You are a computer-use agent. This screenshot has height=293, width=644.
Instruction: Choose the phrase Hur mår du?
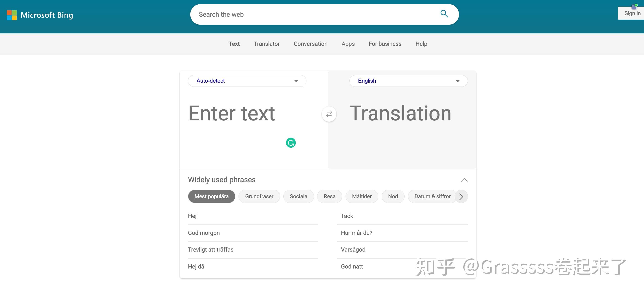click(356, 233)
